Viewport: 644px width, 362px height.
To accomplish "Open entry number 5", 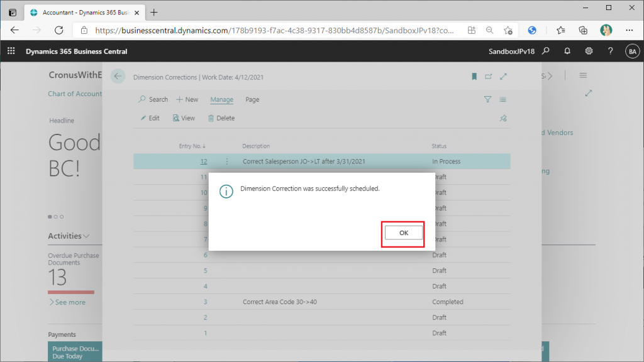I will tap(206, 270).
